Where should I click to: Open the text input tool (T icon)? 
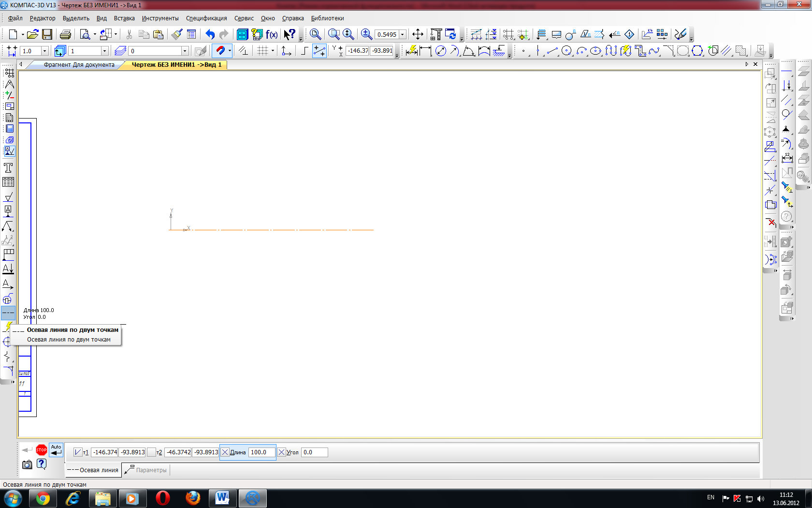[x=8, y=168]
